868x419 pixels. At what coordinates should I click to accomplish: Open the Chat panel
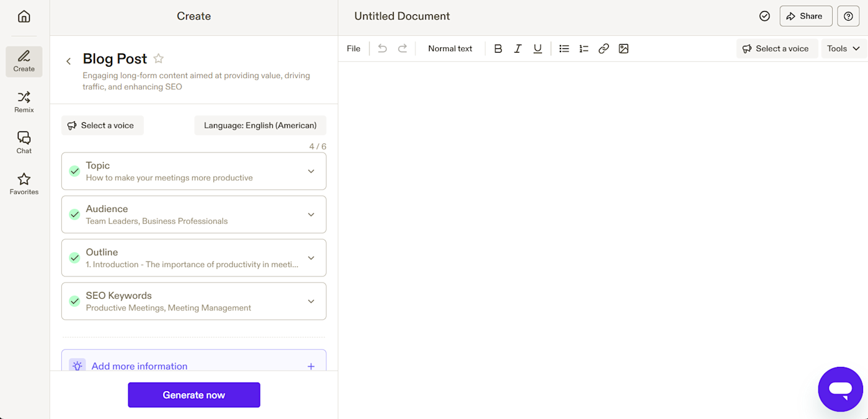(24, 143)
